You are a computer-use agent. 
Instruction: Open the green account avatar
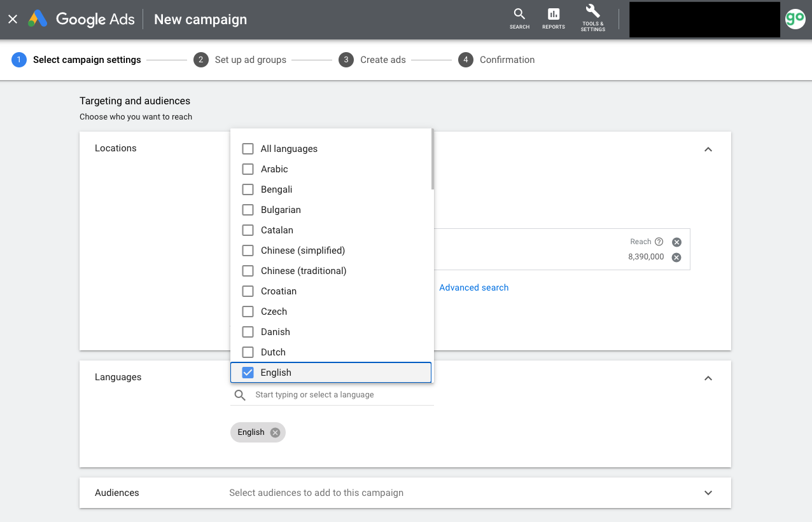pyautogui.click(x=795, y=18)
